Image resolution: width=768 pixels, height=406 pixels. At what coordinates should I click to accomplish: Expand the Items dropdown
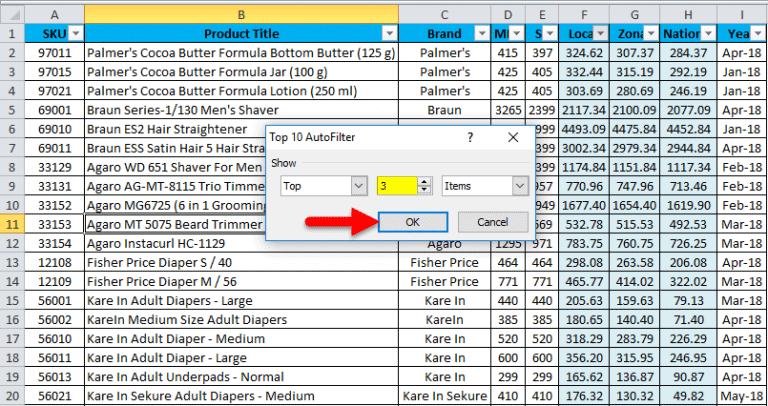pos(519,185)
